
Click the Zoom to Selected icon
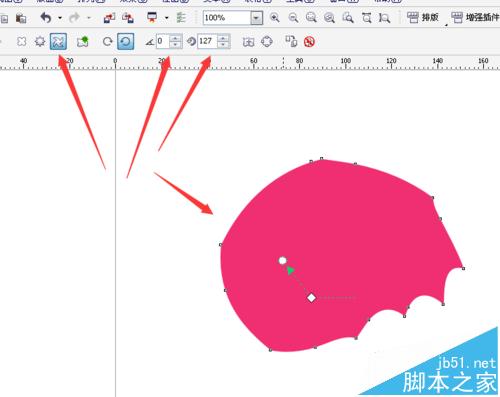coord(311,17)
